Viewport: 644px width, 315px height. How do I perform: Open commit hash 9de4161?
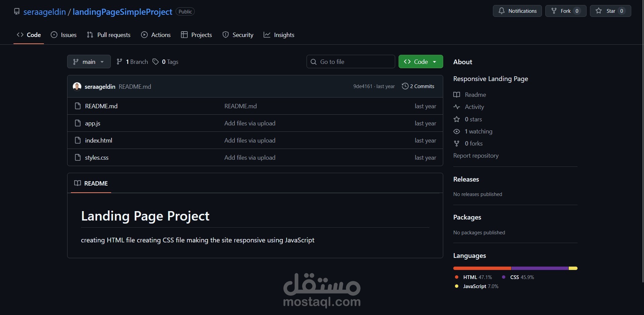coord(363,86)
